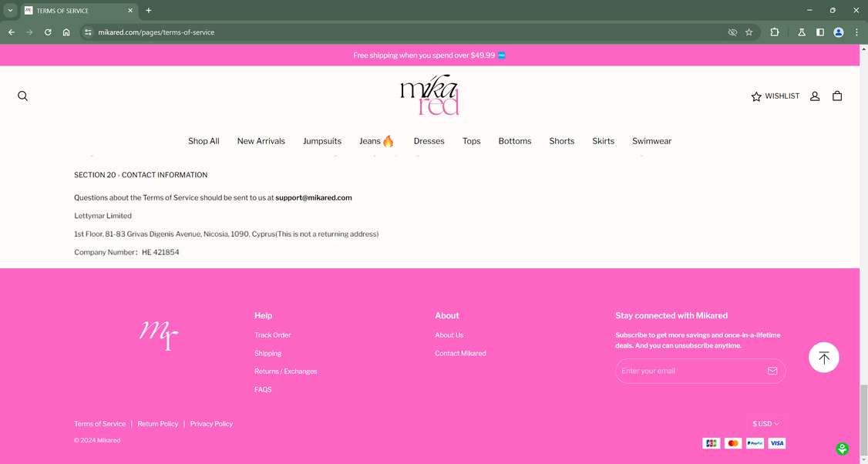Select the Jeans 🔥 menu item
Screen dimensions: 868x464
(376, 141)
